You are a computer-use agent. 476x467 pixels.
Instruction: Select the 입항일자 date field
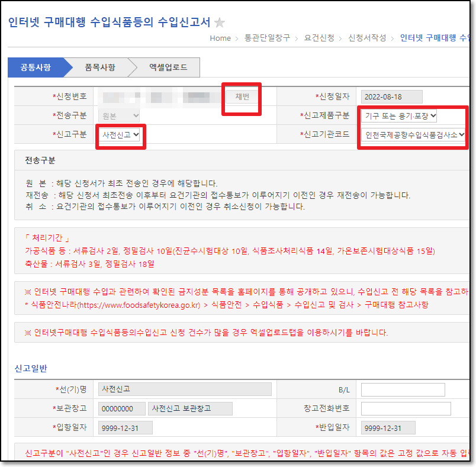[126, 427]
